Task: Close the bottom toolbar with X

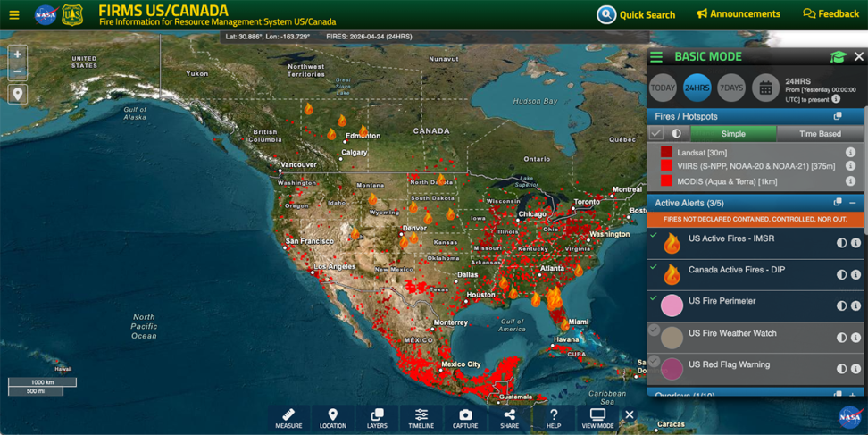Action: [630, 415]
